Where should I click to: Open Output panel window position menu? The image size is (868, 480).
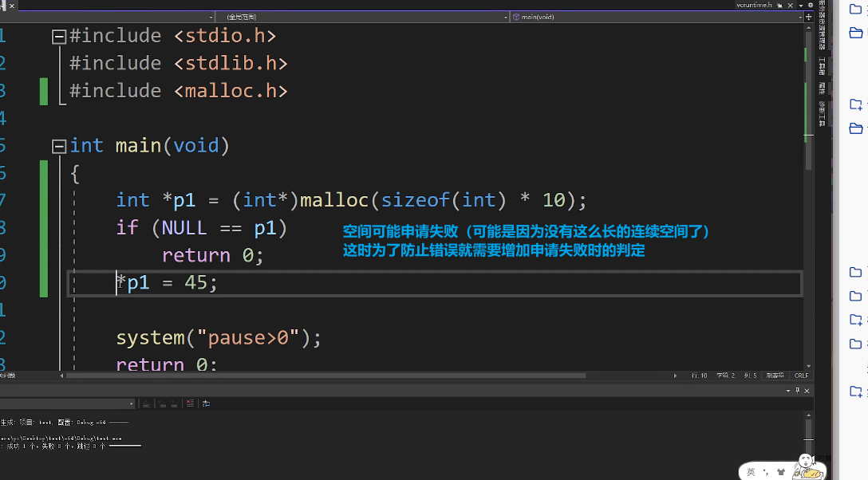coord(787,391)
